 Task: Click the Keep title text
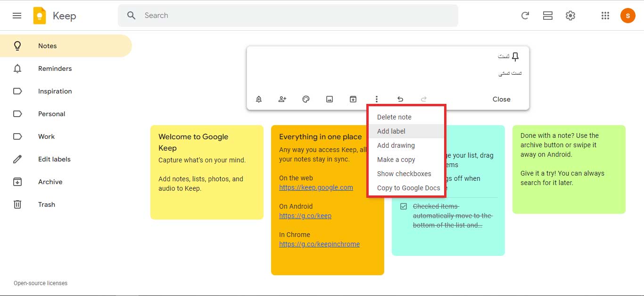coord(64,16)
